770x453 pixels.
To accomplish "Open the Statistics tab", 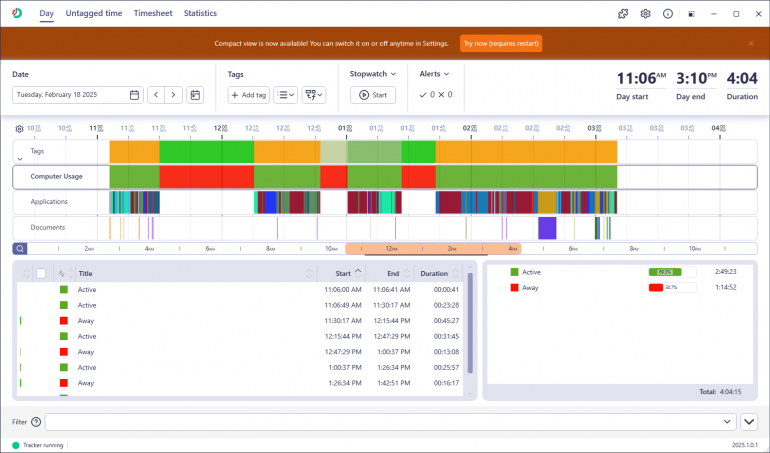I will tap(200, 13).
